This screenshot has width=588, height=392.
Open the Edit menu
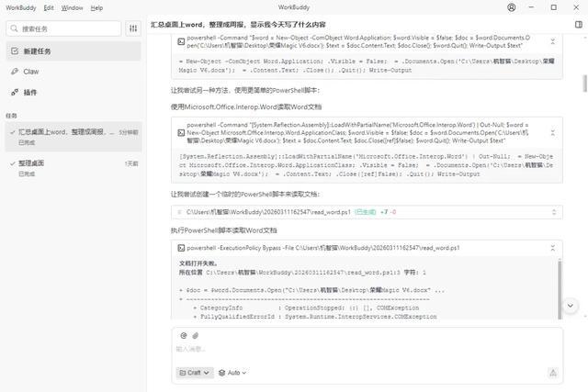pyautogui.click(x=49, y=7)
